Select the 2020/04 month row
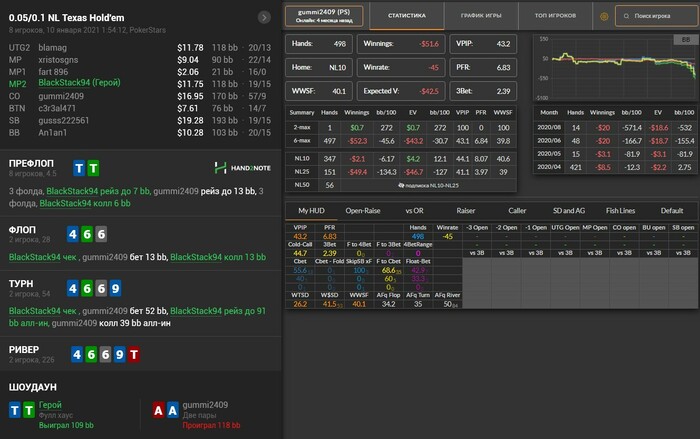Screen dimensions: 700x439 pos(615,167)
